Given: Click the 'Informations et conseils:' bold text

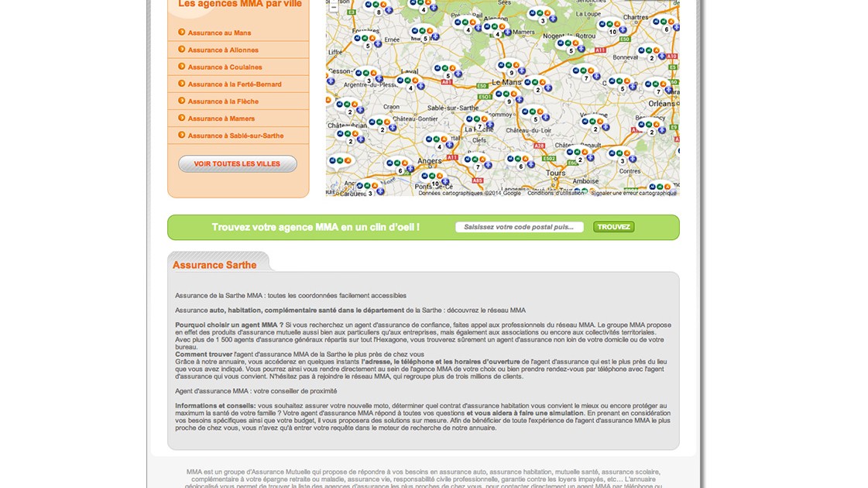Looking at the screenshot, I should (x=215, y=406).
